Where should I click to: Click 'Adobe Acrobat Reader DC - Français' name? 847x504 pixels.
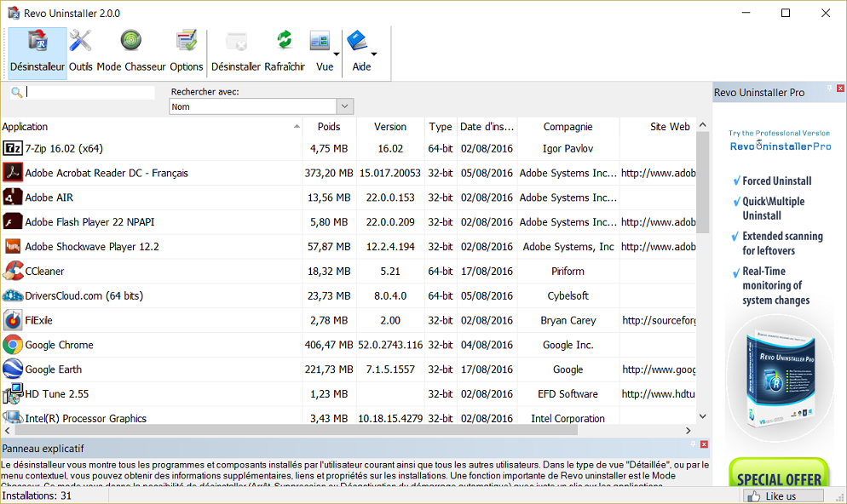point(107,173)
